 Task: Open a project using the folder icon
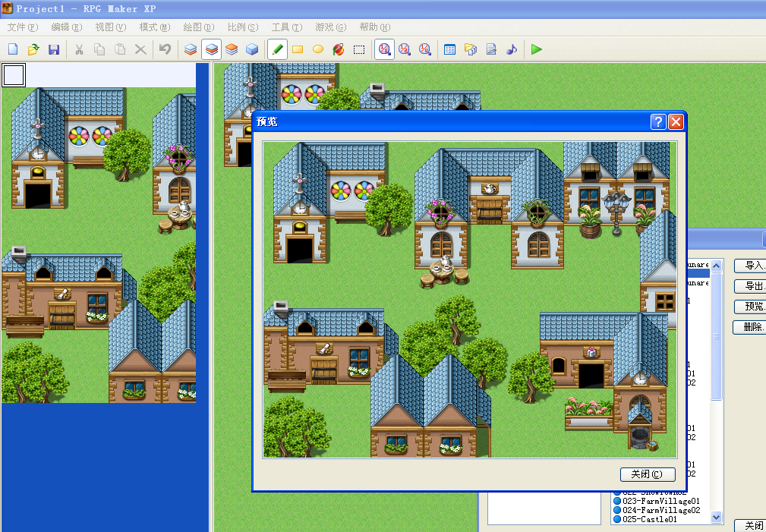33,49
